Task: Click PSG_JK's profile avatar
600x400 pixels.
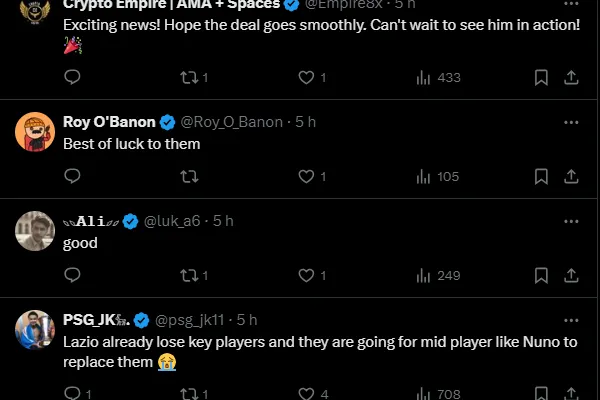Action: [x=35, y=330]
